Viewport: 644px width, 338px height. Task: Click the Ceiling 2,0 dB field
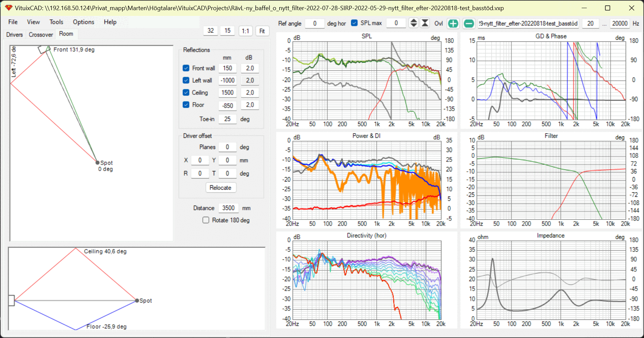click(x=250, y=92)
